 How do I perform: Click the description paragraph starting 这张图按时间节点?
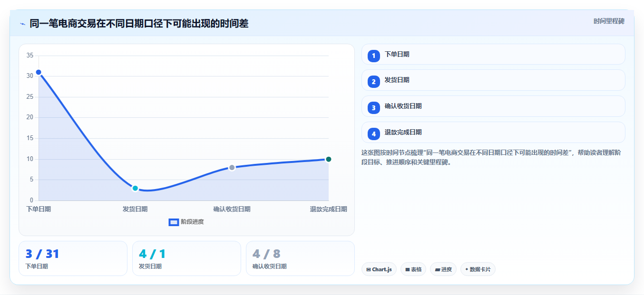point(490,157)
